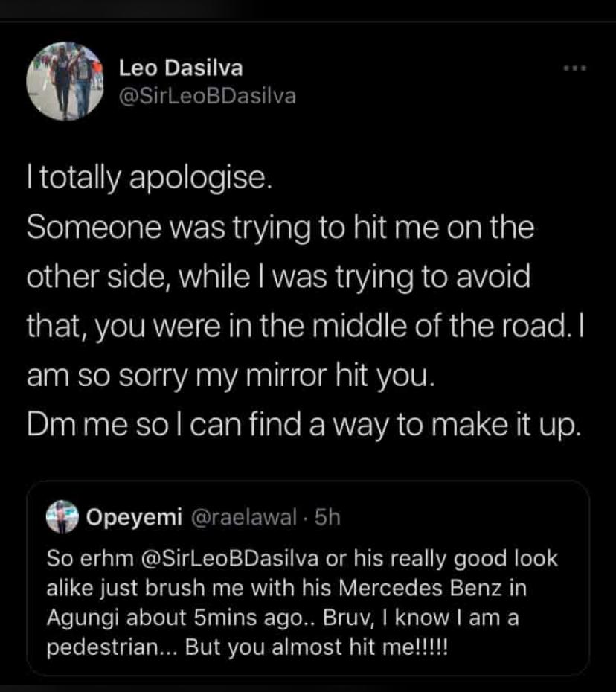Open the three-dot more options menu
Screen dimensions: 616x692
[574, 68]
